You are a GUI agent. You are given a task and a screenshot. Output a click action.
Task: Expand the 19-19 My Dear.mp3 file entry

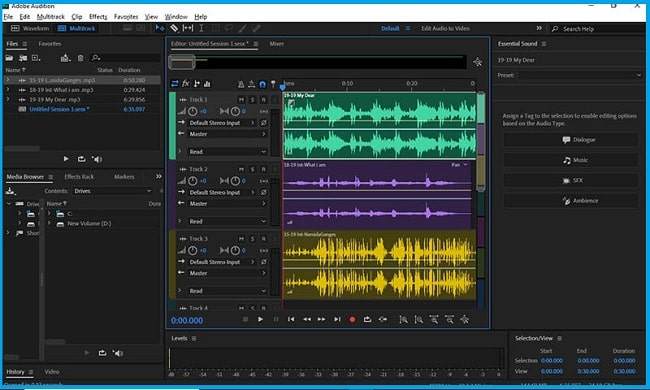point(7,99)
